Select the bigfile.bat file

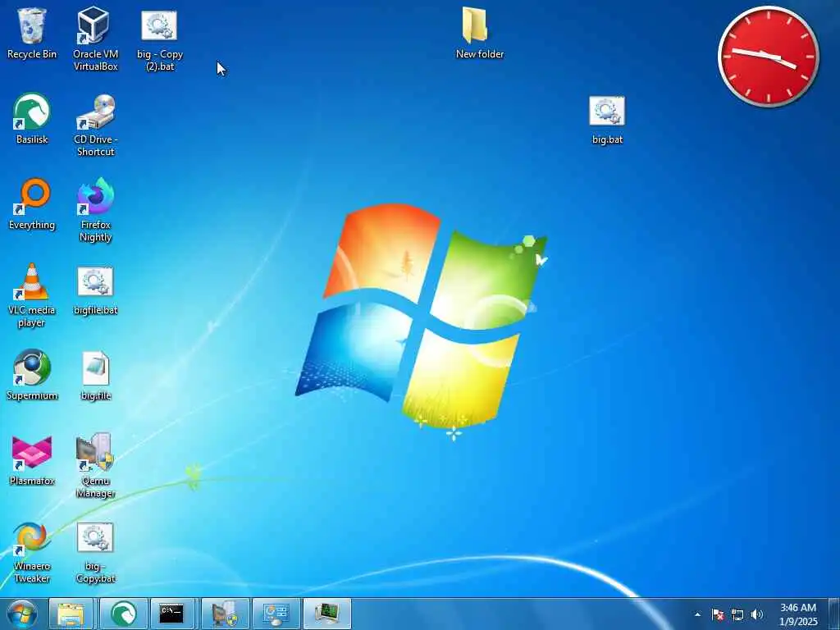click(95, 290)
